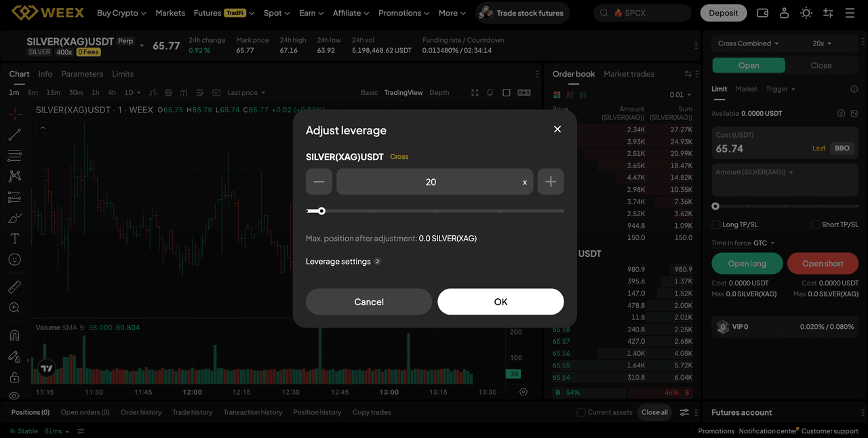The image size is (868, 438).
Task: Open the Affiliate menu
Action: click(351, 13)
